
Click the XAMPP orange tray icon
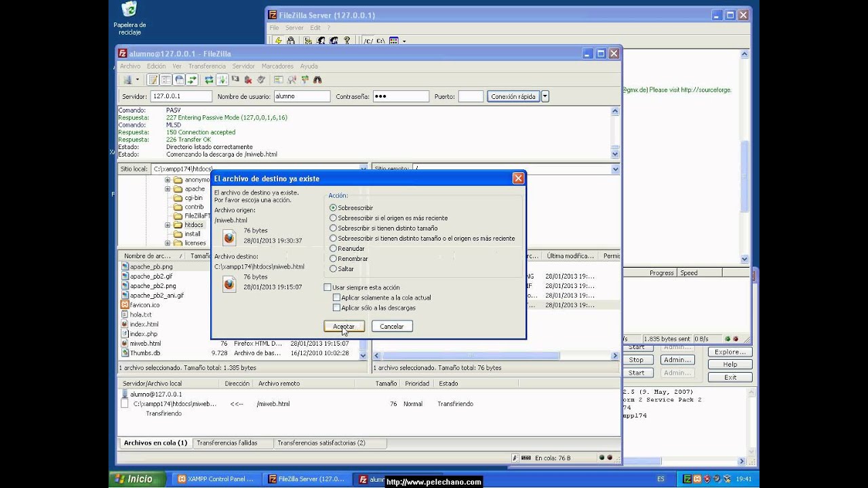697,479
